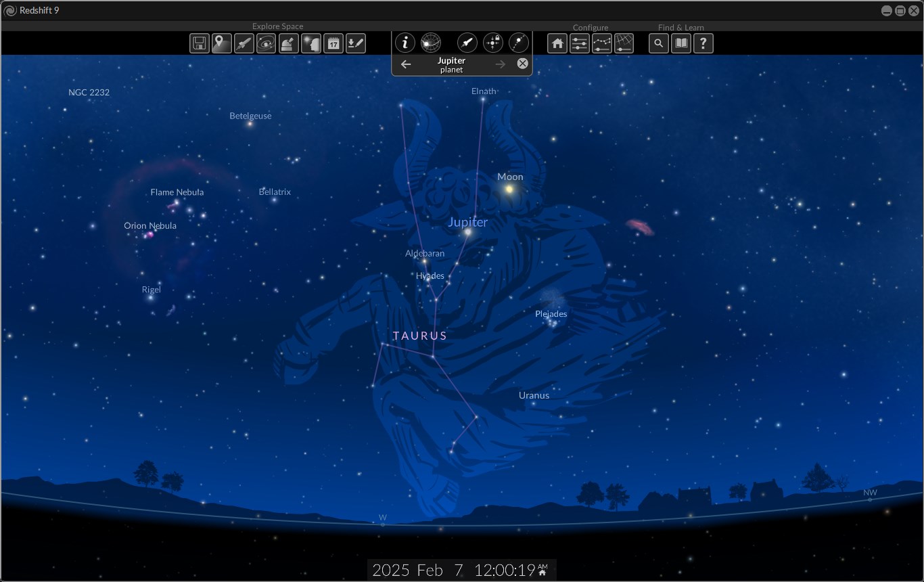The height and width of the screenshot is (582, 924).
Task: Select the Moon in the sky
Action: click(x=509, y=189)
